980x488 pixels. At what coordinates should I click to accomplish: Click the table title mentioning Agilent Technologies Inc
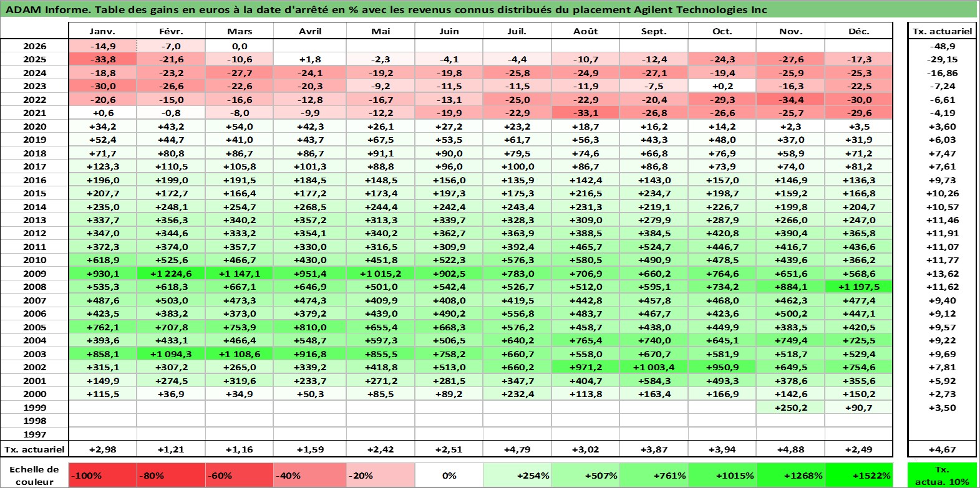click(386, 9)
